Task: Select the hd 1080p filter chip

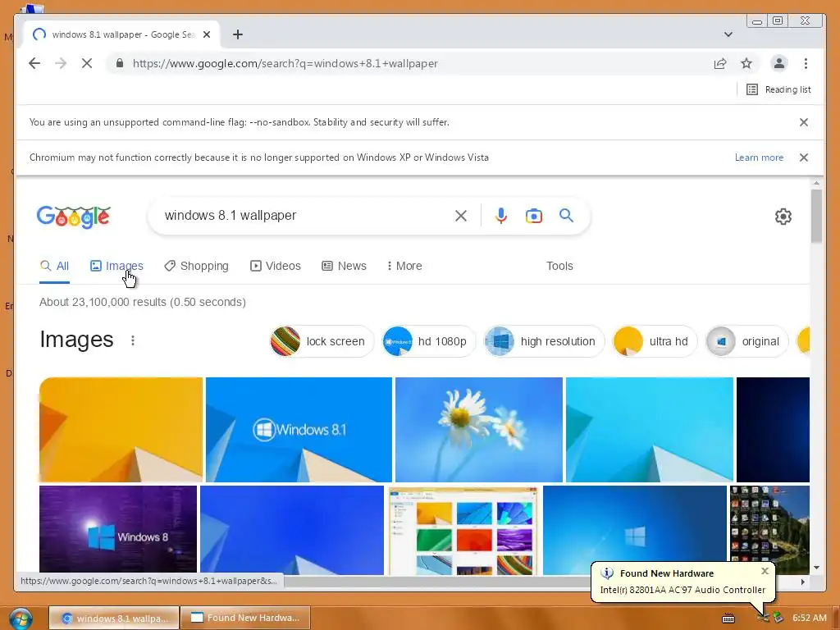Action: click(x=428, y=341)
